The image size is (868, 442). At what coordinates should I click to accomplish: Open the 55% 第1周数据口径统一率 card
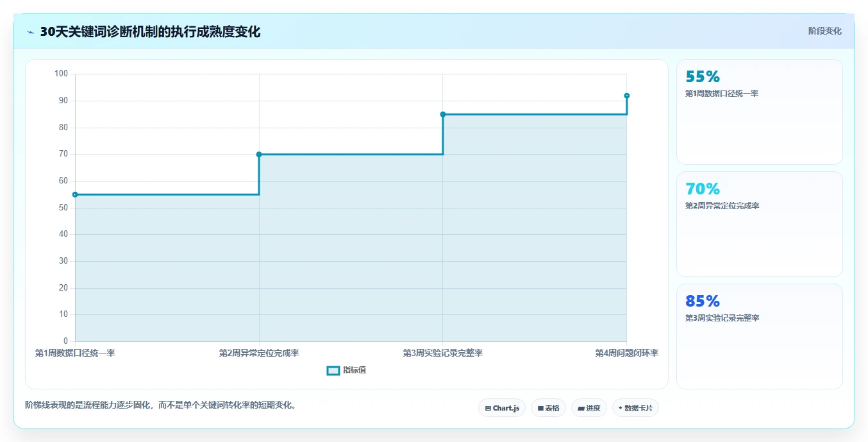(x=759, y=112)
